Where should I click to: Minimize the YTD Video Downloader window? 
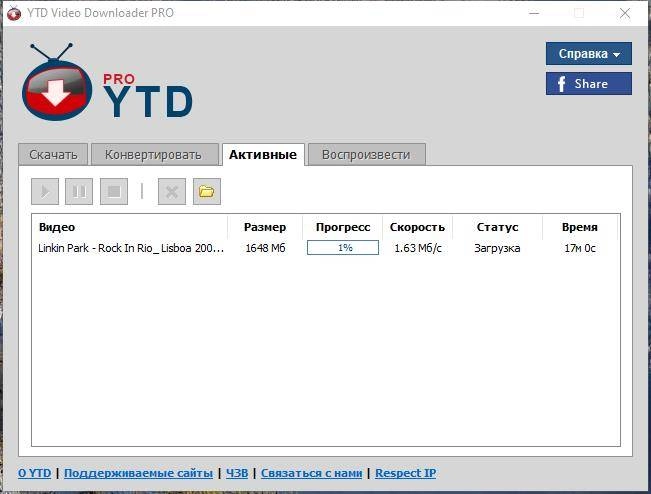click(534, 13)
